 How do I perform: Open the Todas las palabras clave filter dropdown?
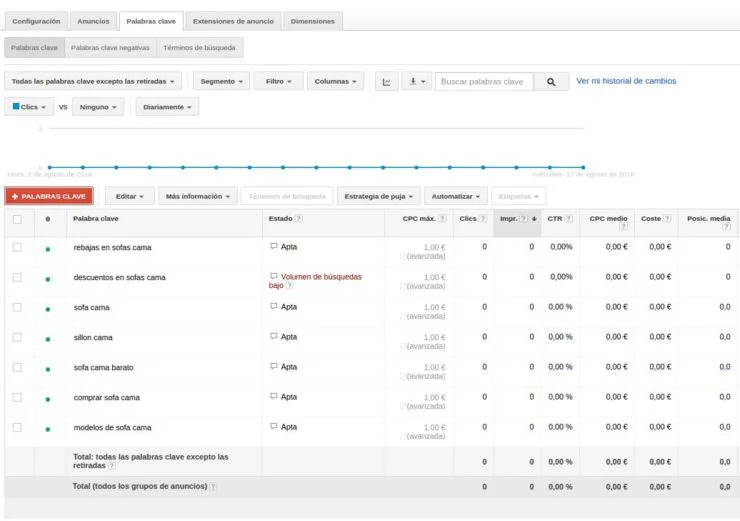pyautogui.click(x=93, y=81)
